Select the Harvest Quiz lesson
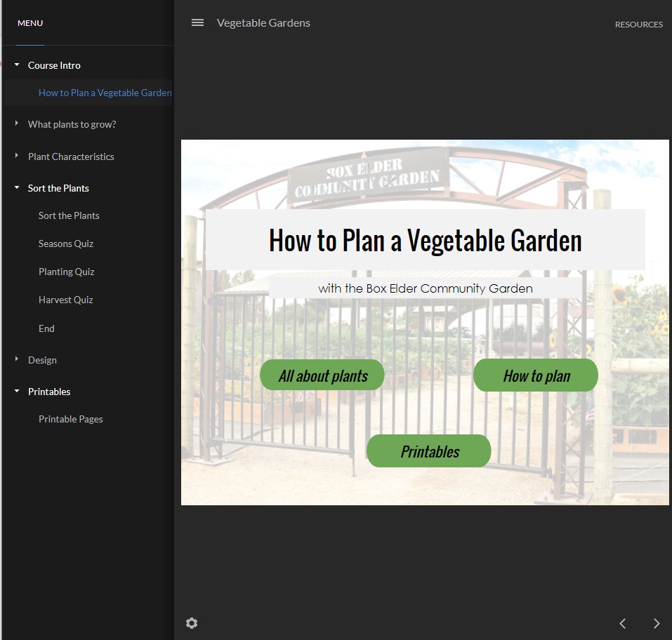The image size is (672, 640). [66, 300]
